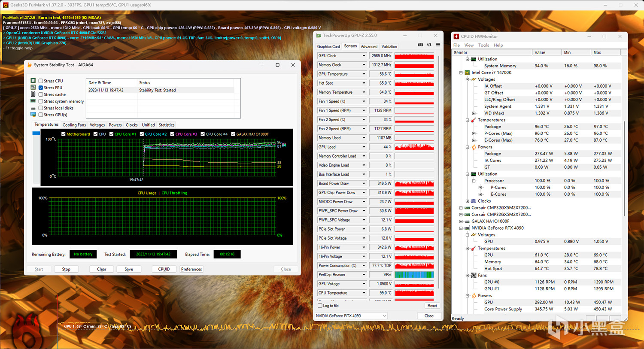The height and width of the screenshot is (349, 644).
Task: Open the HWMonitor Tools menu
Action: pyautogui.click(x=483, y=45)
